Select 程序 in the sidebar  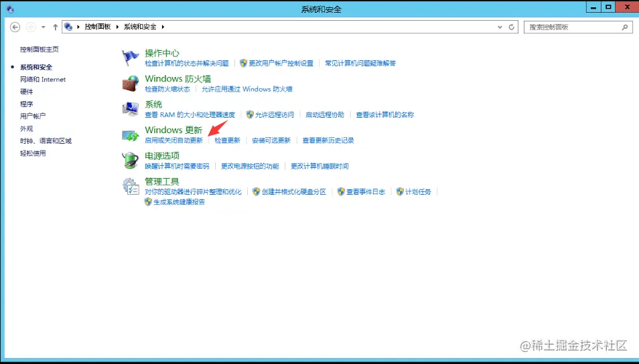27,104
